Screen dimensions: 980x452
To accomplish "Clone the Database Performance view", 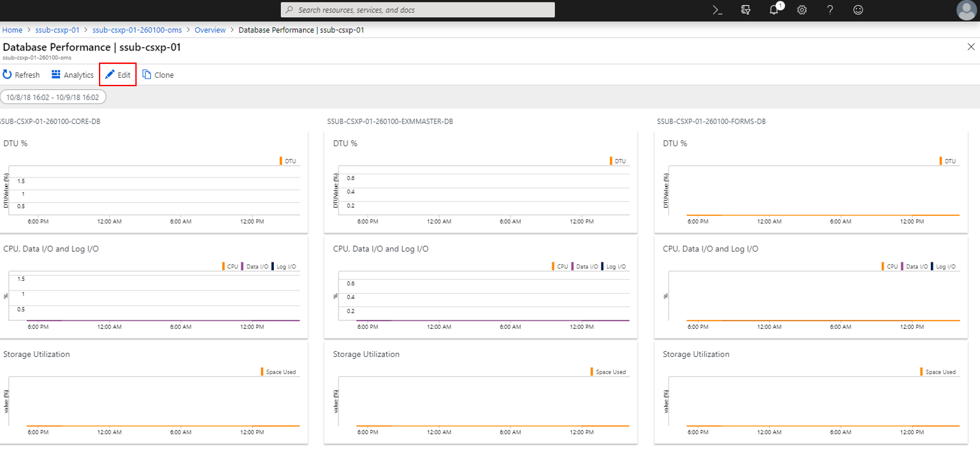I will click(158, 75).
